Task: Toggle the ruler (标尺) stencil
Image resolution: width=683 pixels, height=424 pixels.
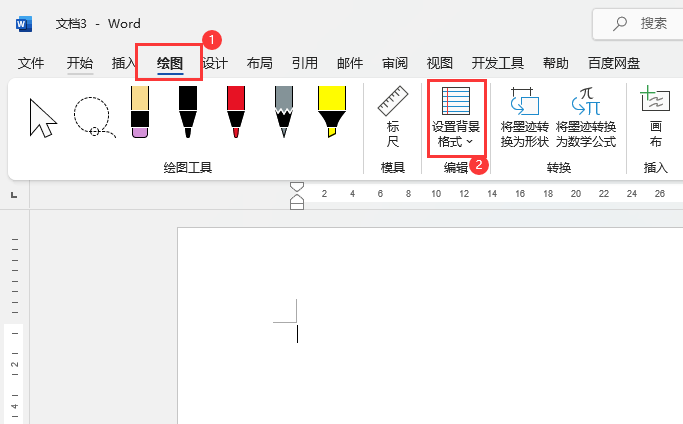Action: (392, 117)
